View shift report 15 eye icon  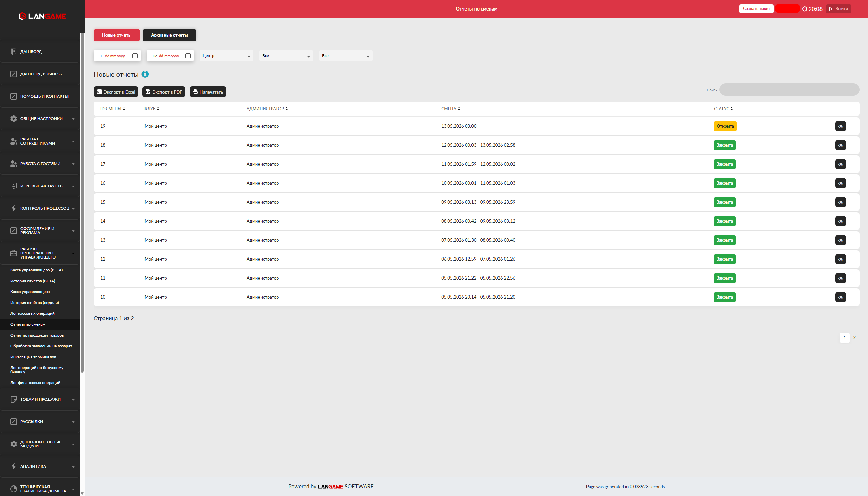coord(841,202)
